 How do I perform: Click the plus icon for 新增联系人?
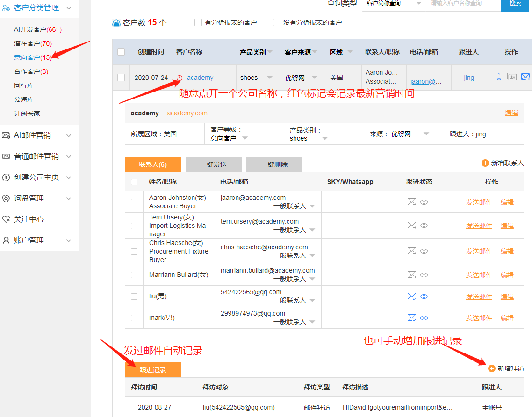click(x=485, y=163)
